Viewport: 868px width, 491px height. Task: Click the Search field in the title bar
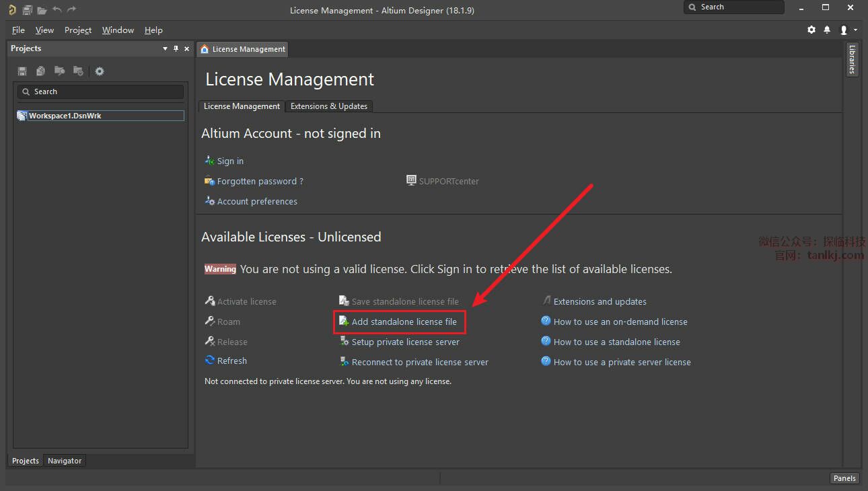[x=734, y=7]
